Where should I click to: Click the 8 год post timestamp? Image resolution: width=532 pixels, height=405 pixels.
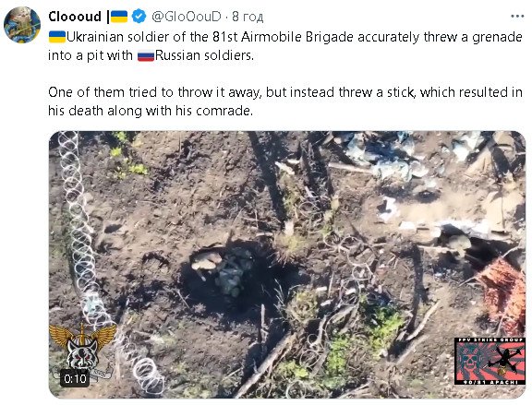tap(248, 17)
